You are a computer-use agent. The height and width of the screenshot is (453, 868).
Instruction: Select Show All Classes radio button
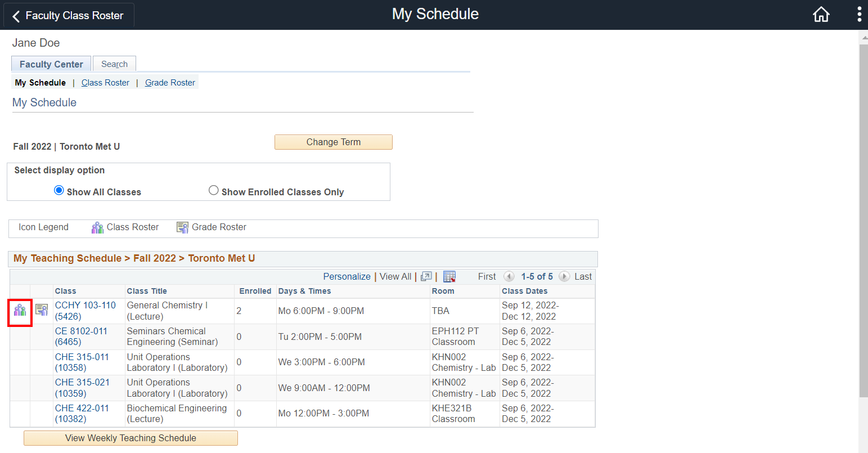pos(59,190)
